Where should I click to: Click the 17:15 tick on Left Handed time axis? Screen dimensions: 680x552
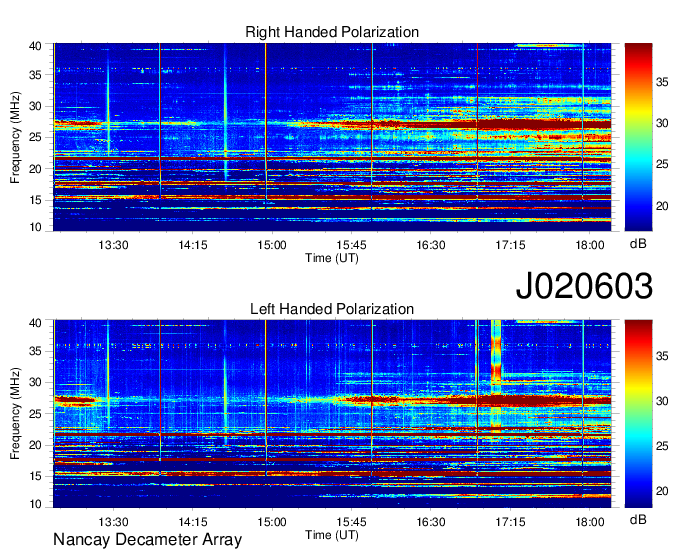click(510, 522)
